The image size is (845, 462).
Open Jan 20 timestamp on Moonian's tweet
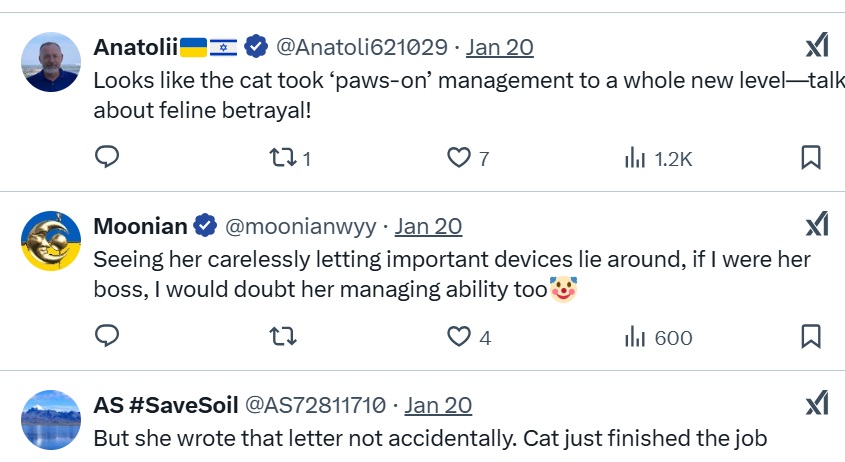[428, 226]
